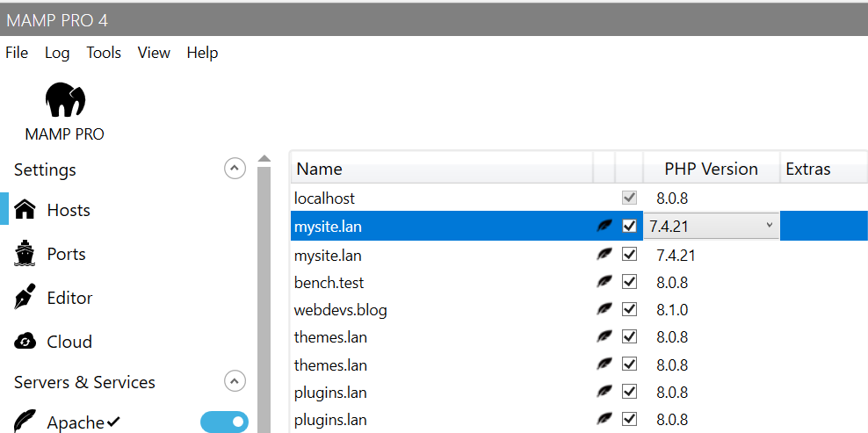Click the 8.0.8 version of localhost
The image size is (868, 433).
tap(672, 198)
